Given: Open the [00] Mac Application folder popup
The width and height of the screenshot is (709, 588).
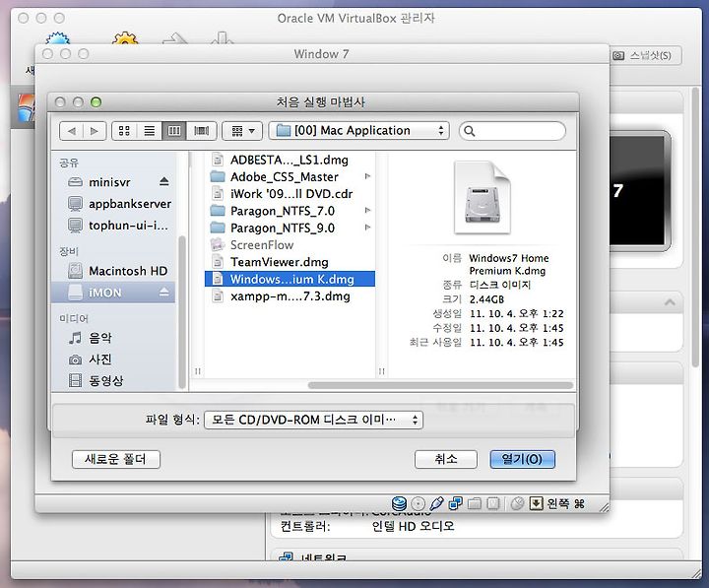Looking at the screenshot, I should pyautogui.click(x=359, y=131).
